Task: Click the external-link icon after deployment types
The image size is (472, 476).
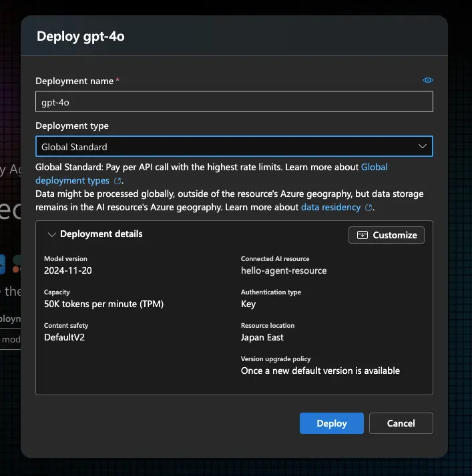Action: (117, 181)
